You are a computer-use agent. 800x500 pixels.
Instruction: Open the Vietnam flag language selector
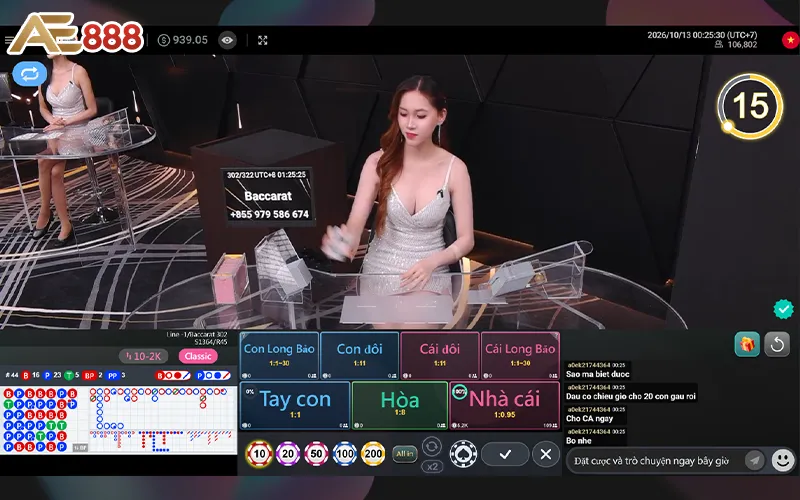click(790, 40)
